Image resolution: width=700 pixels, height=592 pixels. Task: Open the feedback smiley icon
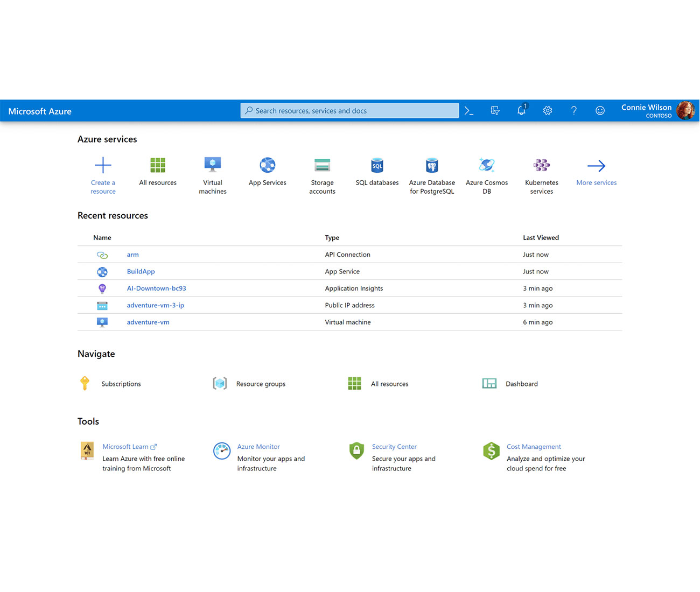tap(600, 111)
